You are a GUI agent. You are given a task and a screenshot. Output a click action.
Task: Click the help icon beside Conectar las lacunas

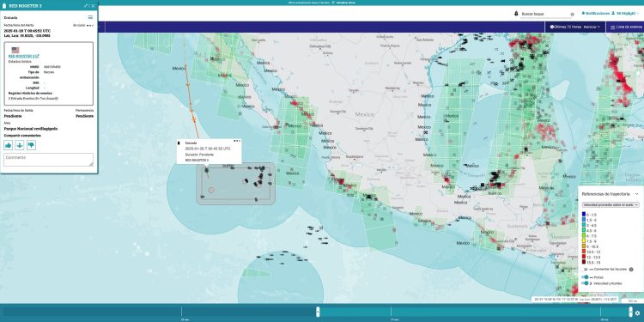click(x=631, y=270)
